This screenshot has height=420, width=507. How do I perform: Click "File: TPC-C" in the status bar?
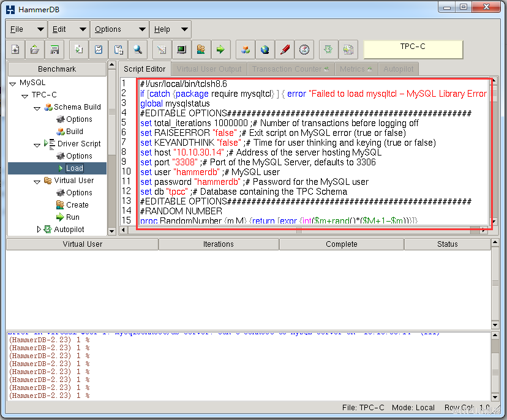pyautogui.click(x=363, y=407)
